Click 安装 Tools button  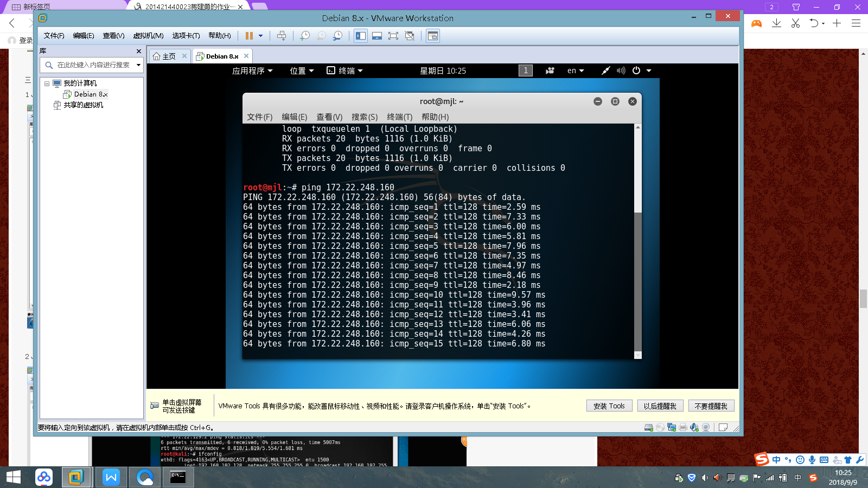[x=609, y=406]
